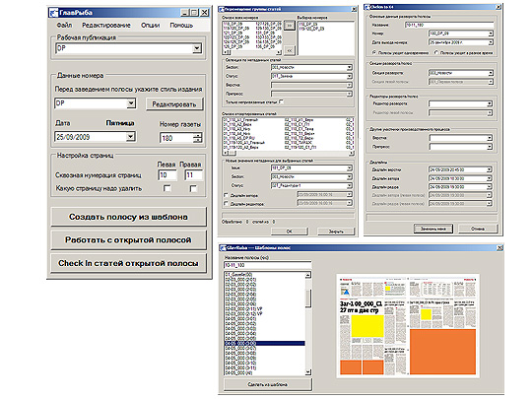Click Check In статей открытой полосы button
This screenshot has width=532, height=399.
[x=129, y=263]
